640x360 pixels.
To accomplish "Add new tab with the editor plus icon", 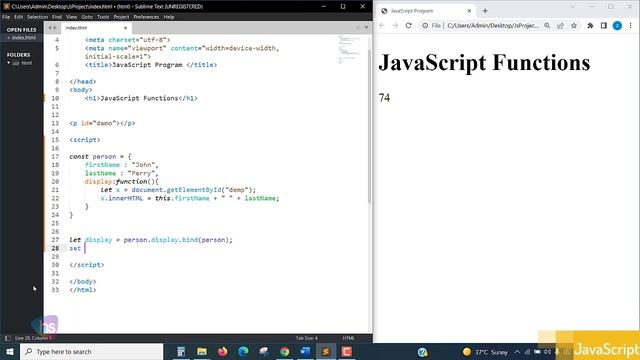I will coord(358,28).
